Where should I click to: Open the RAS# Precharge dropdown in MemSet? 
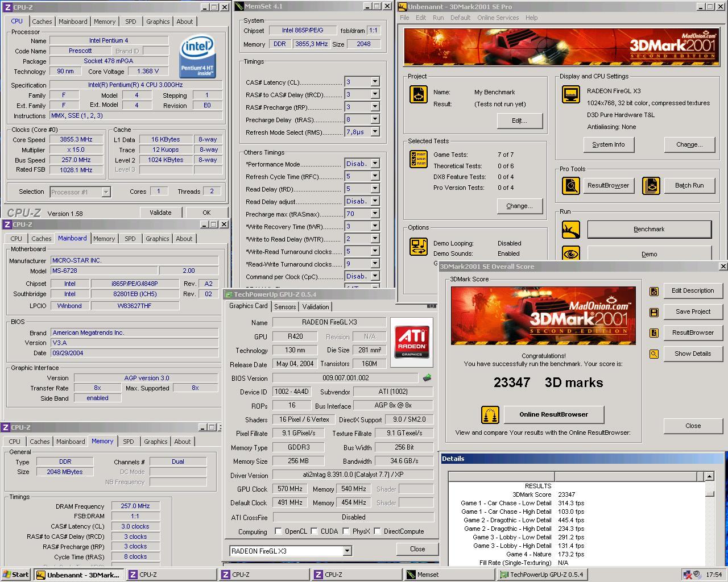point(375,107)
